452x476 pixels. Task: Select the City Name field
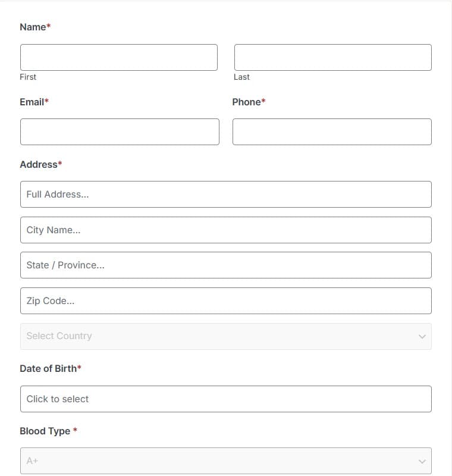click(225, 230)
